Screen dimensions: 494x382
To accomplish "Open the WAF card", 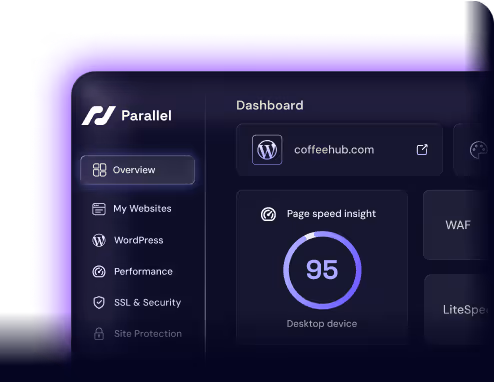I will (458, 225).
